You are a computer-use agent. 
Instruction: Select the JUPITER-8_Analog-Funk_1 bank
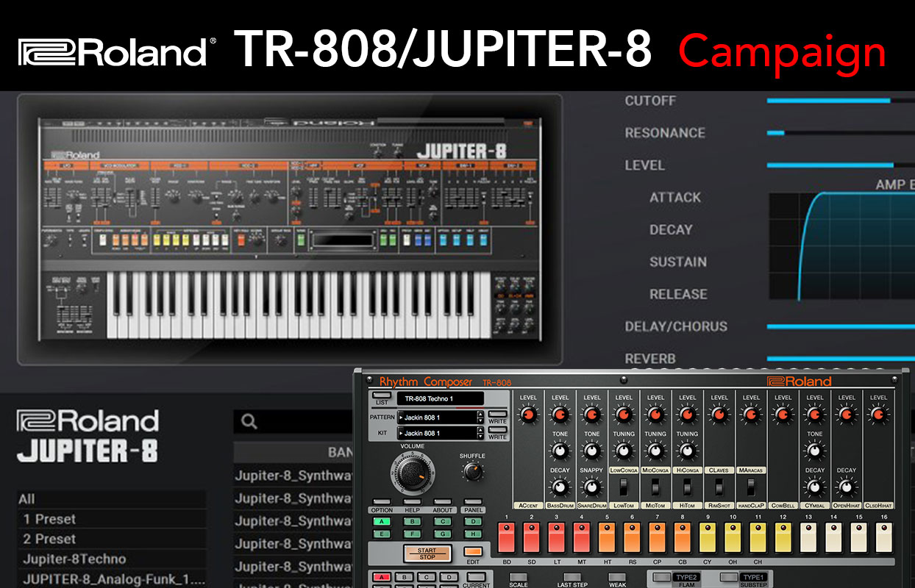coord(112,578)
